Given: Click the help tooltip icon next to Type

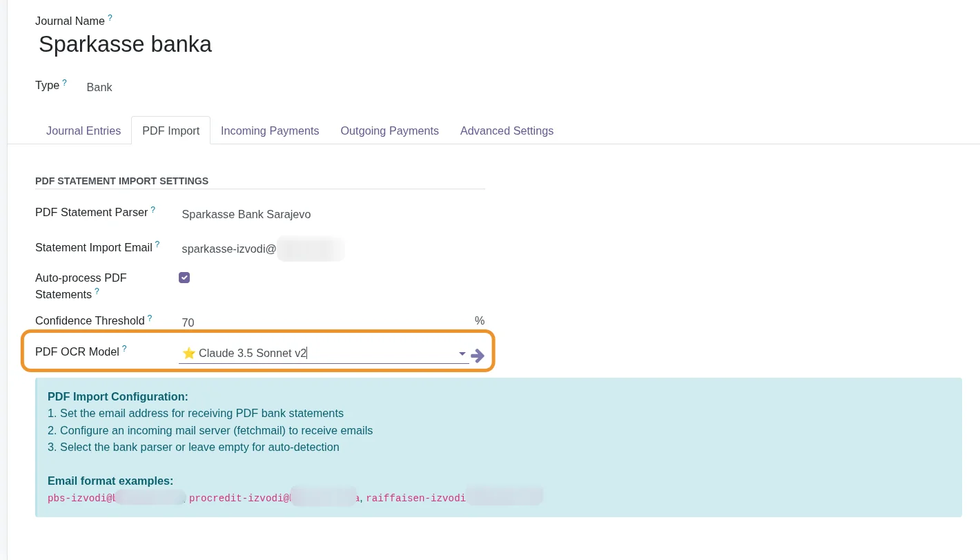Looking at the screenshot, I should point(65,82).
